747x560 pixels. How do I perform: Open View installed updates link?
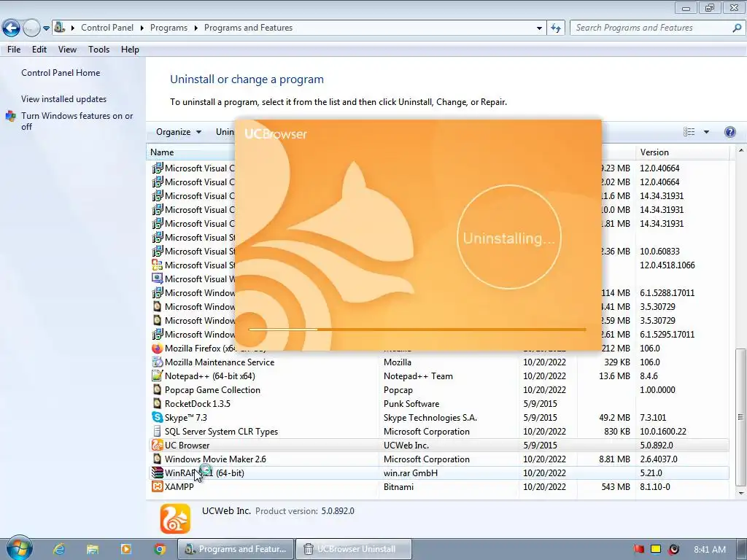click(x=64, y=99)
